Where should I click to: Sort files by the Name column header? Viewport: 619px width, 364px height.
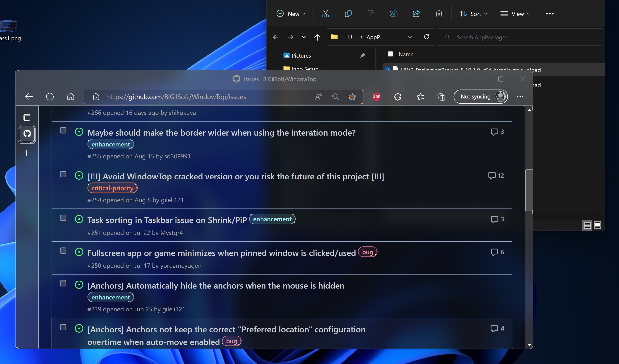[x=406, y=54]
